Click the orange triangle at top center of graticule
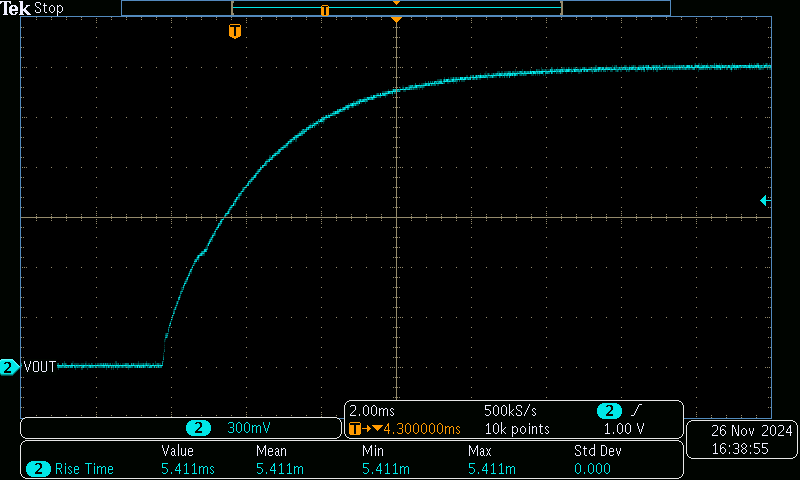Image resolution: width=800 pixels, height=480 pixels. coord(397,20)
